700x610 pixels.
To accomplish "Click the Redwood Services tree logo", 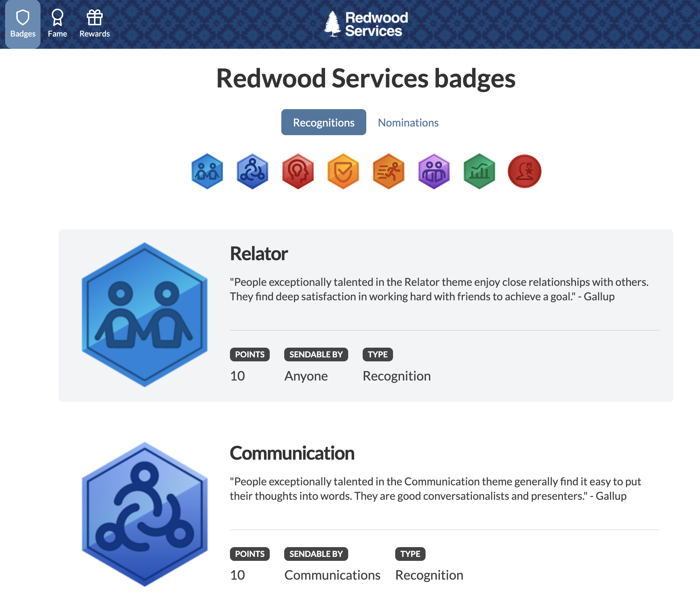I will pyautogui.click(x=333, y=23).
